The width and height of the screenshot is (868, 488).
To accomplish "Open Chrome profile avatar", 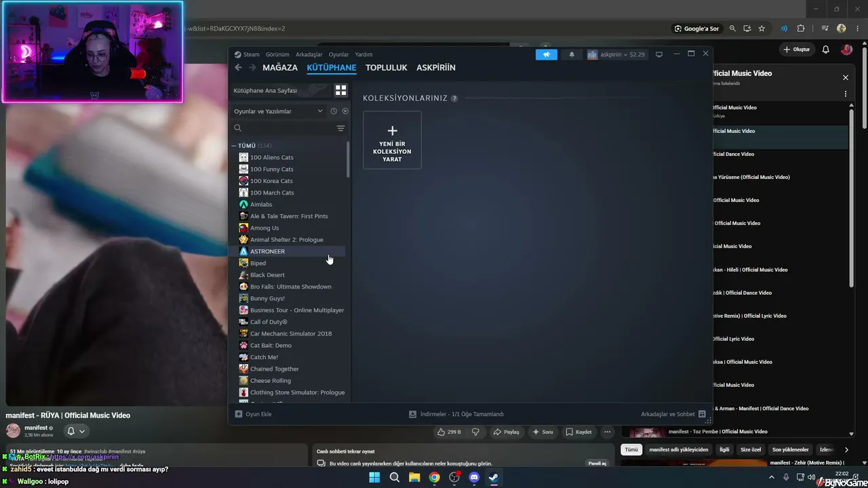I will click(842, 28).
